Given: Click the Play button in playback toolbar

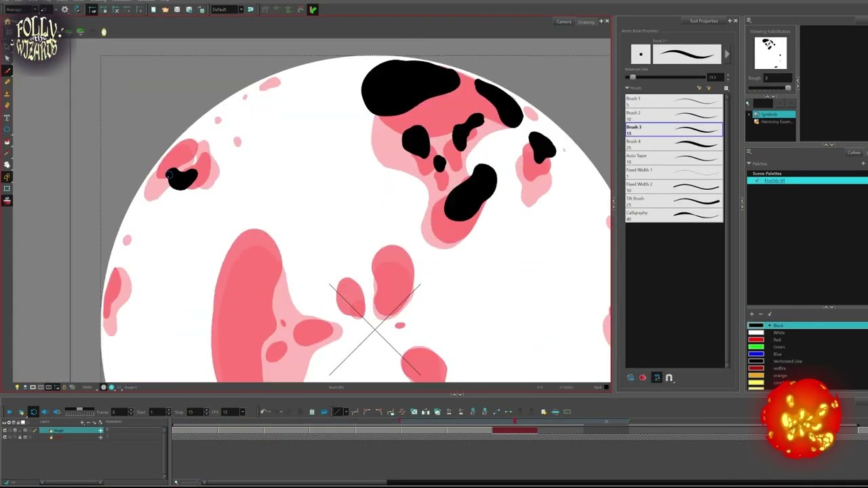Looking at the screenshot, I should pyautogui.click(x=9, y=411).
